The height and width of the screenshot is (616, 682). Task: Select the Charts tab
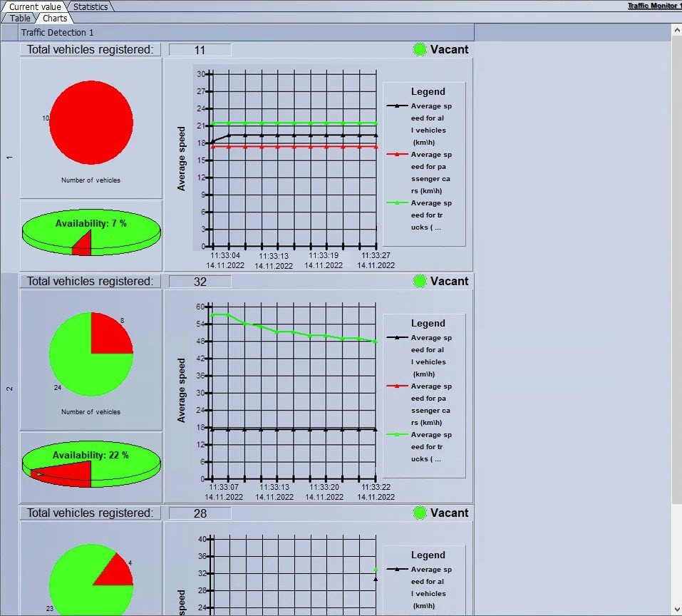point(55,19)
